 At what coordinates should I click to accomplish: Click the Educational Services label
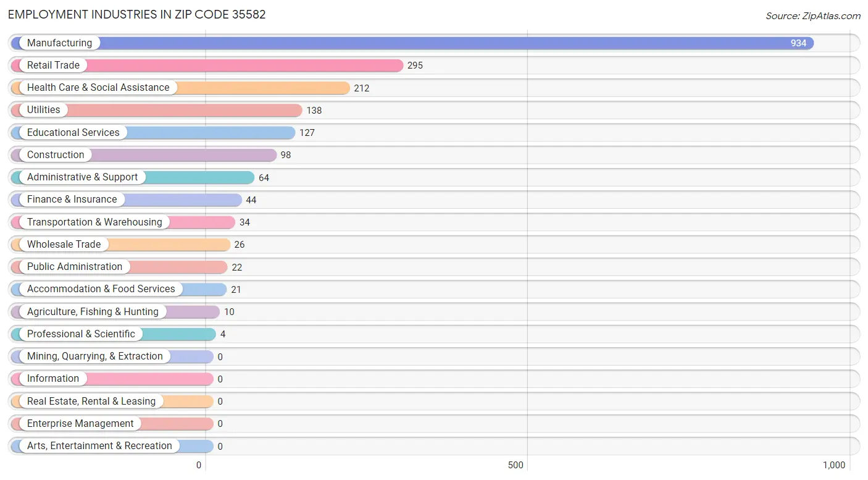(73, 133)
